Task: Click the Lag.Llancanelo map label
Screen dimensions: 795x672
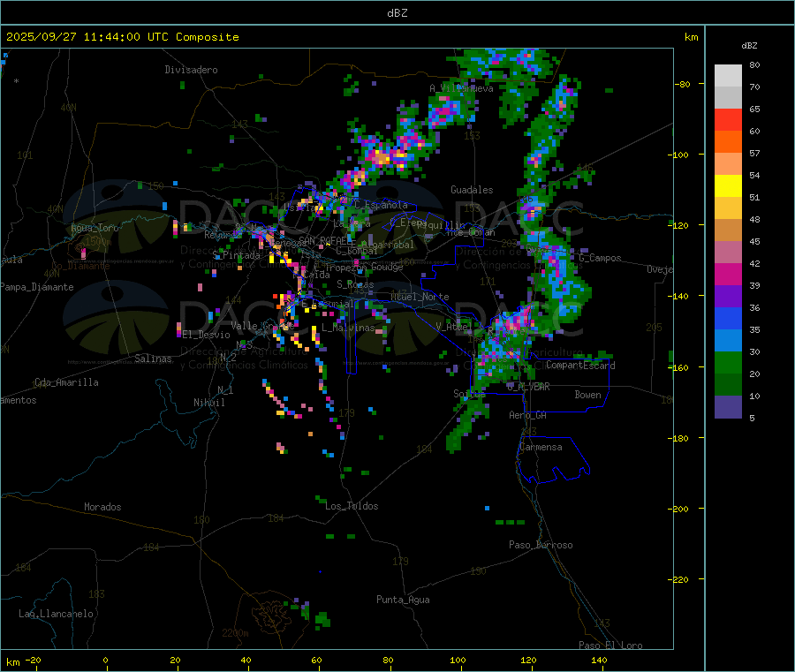Action: point(57,614)
